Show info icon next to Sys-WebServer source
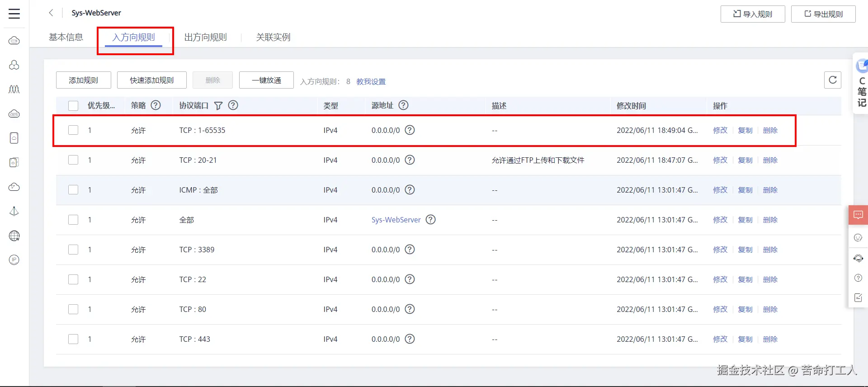This screenshot has height=387, width=868. tap(431, 220)
